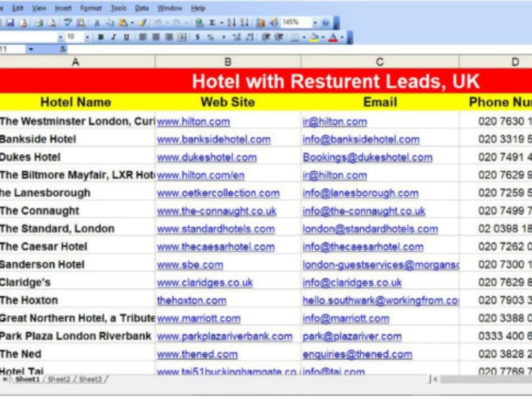
Task: Click the Paste clipboard icon
Action: coord(123,23)
